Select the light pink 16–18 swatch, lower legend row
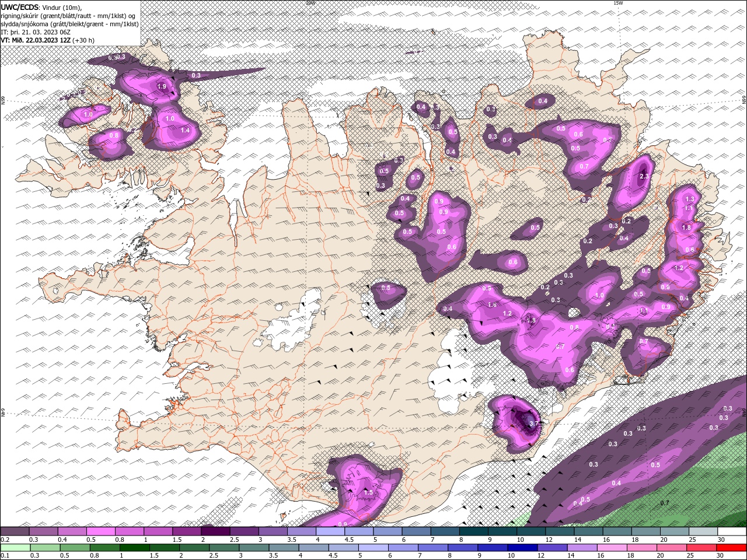Viewport: 747px width, 560px height. pos(611,548)
